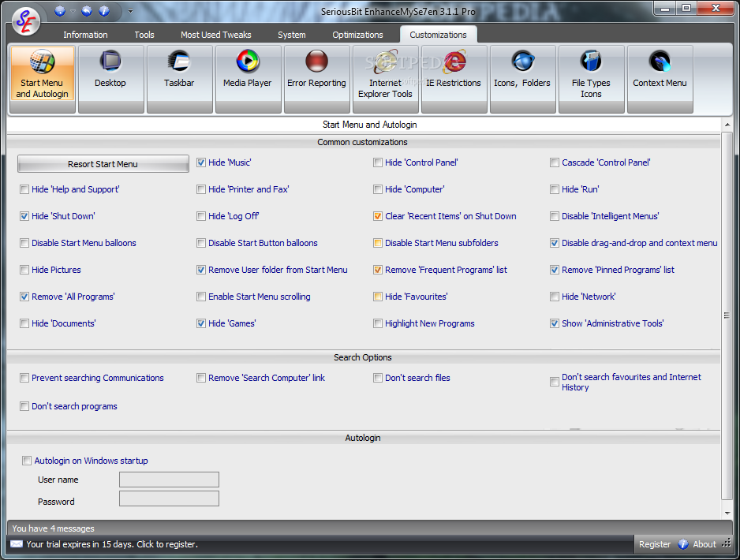This screenshot has height=560, width=740.
Task: Open the IE Restrictions category
Action: pyautogui.click(x=454, y=79)
